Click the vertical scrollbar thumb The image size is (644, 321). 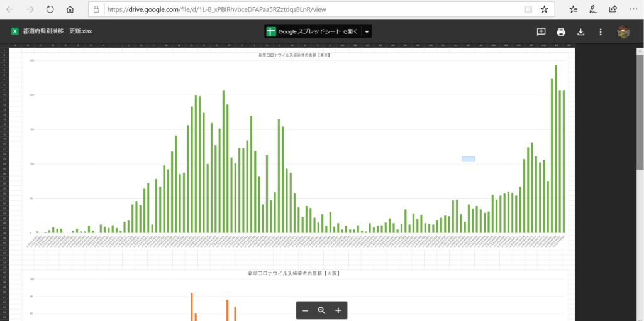coord(640,112)
